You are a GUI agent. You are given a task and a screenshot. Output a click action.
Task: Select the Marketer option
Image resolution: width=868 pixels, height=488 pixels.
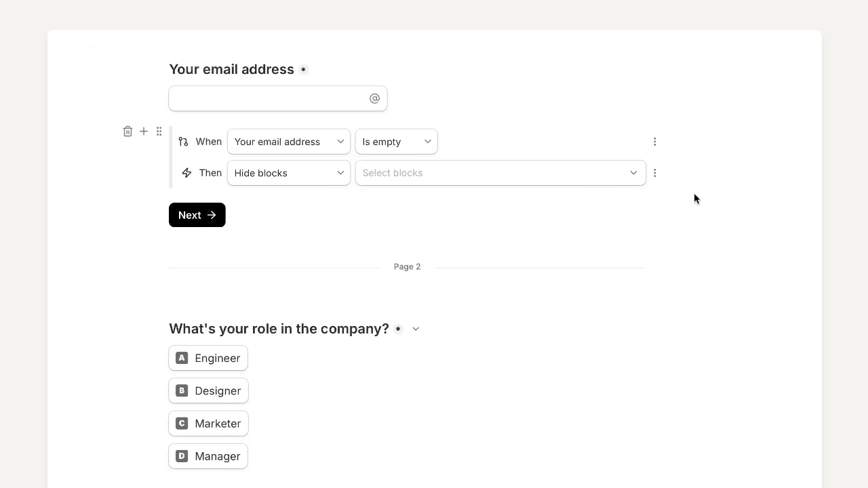[x=209, y=424]
